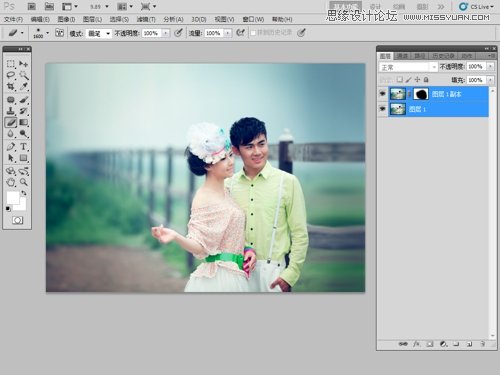Enable airbrush mode
The width and height of the screenshot is (500, 375).
[x=240, y=33]
